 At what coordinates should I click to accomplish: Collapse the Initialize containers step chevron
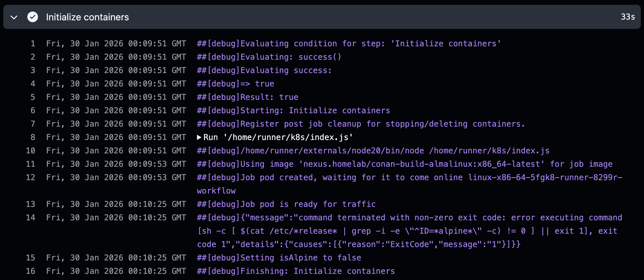pos(14,17)
